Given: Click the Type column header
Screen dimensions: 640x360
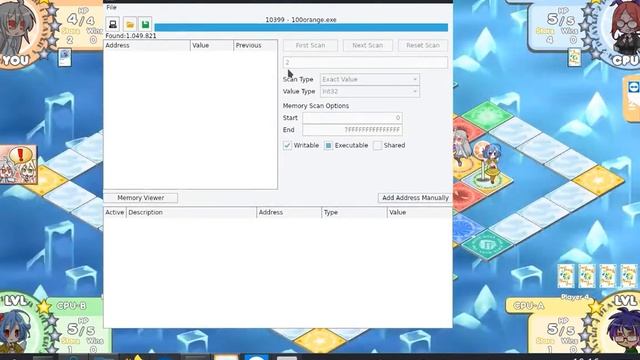Looking at the screenshot, I should (x=354, y=212).
